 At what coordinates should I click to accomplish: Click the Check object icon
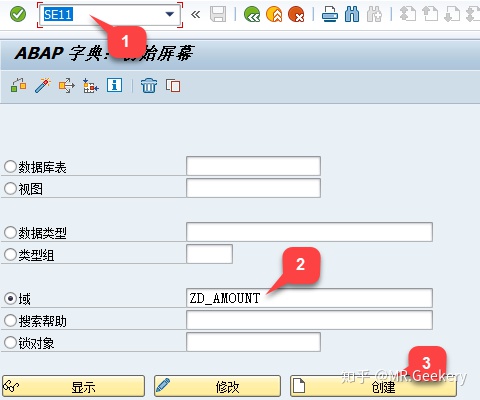point(19,86)
